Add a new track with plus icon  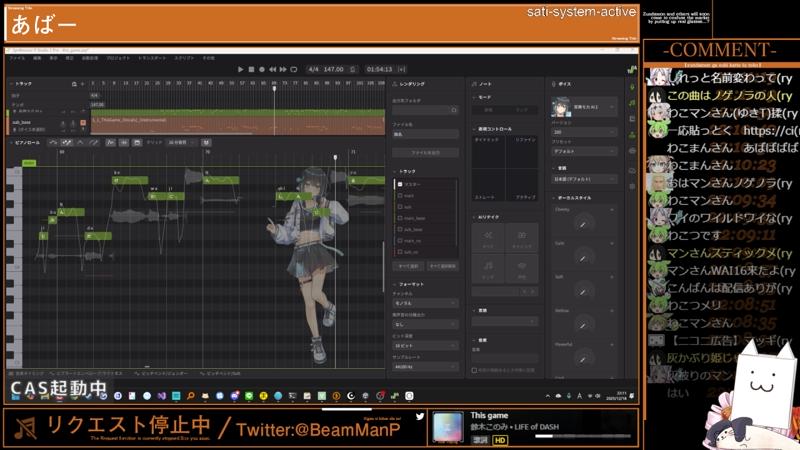[x=82, y=84]
